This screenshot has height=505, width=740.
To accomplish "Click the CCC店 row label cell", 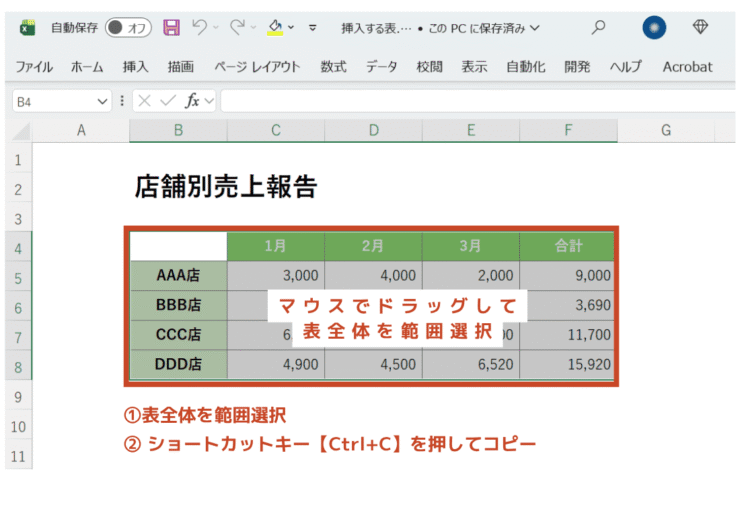I will click(x=178, y=335).
